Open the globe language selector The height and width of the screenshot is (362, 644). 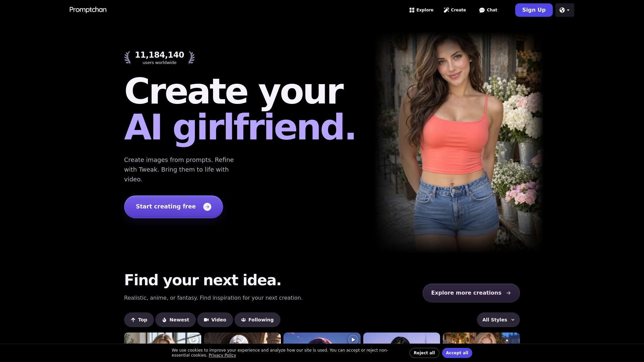[x=565, y=10]
